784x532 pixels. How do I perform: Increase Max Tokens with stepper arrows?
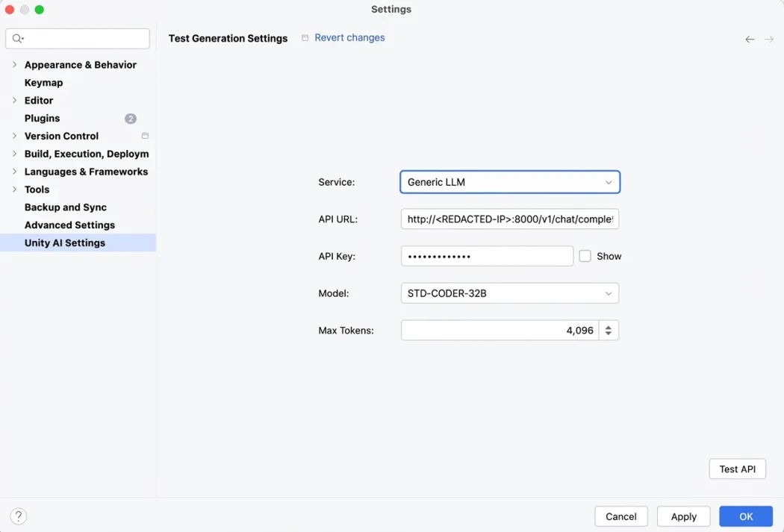pyautogui.click(x=609, y=327)
